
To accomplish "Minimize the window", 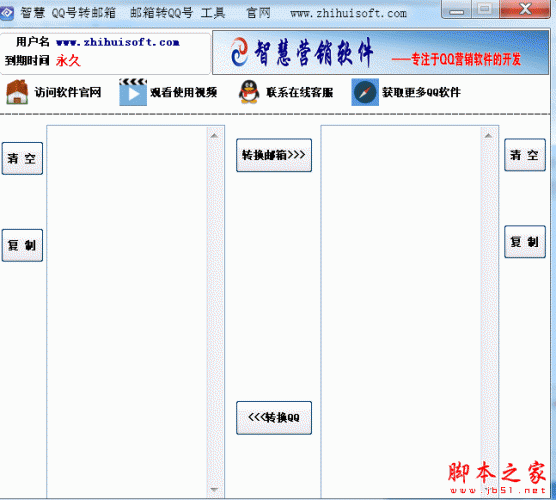I will [456, 10].
